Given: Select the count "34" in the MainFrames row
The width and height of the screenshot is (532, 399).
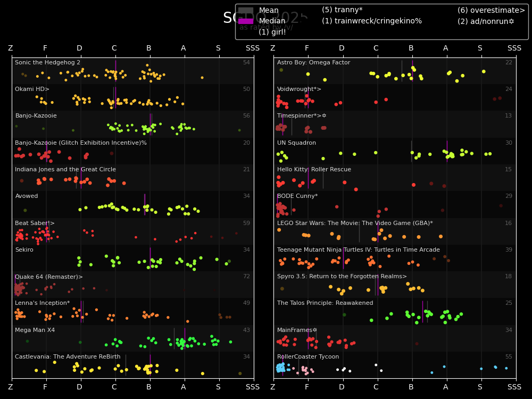Looking at the screenshot, I should 509,330.
